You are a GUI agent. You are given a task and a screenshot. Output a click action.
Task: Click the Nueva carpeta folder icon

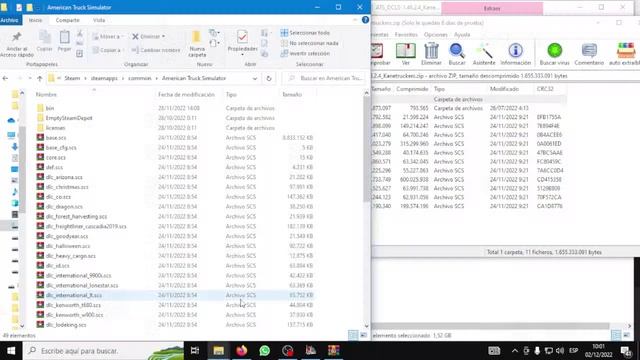point(196,37)
